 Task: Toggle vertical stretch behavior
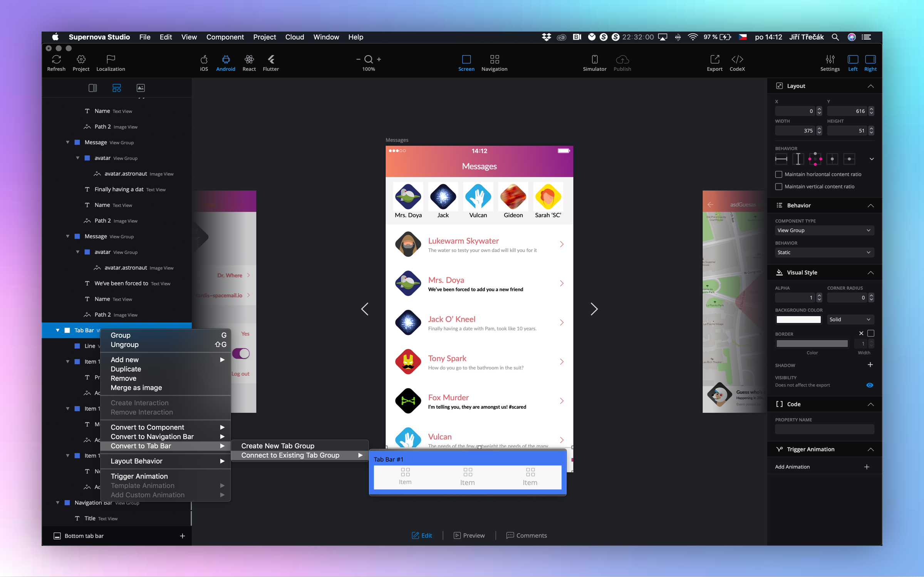click(x=798, y=159)
